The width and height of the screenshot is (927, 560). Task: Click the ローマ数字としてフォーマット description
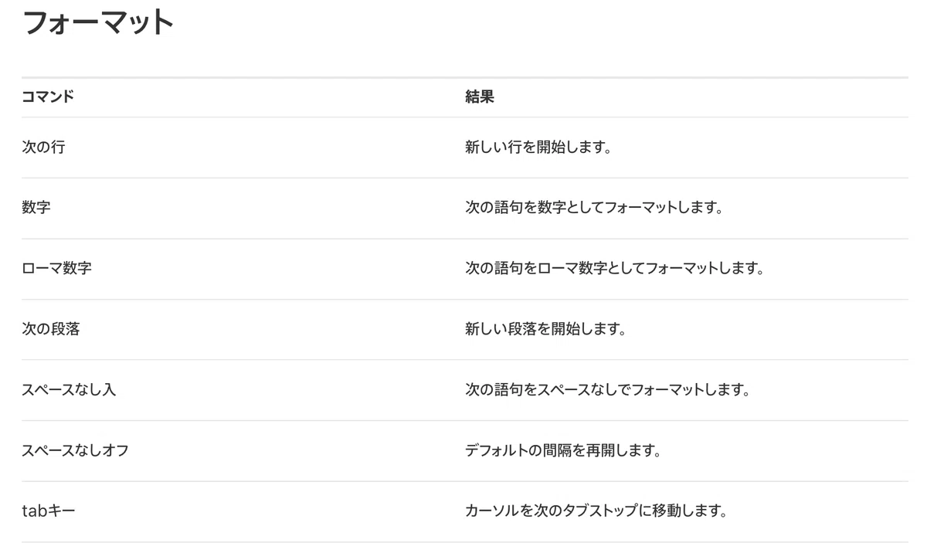(614, 269)
